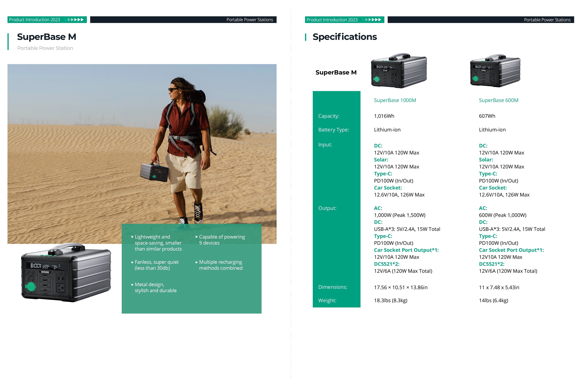This screenshot has height=379, width=588.
Task: Click the 'Weight:' row label
Action: pos(327,301)
